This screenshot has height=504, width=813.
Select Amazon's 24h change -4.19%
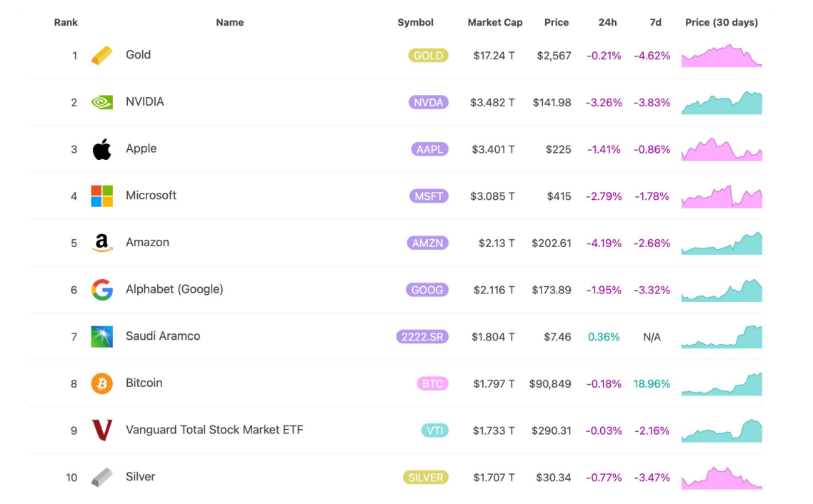point(604,243)
